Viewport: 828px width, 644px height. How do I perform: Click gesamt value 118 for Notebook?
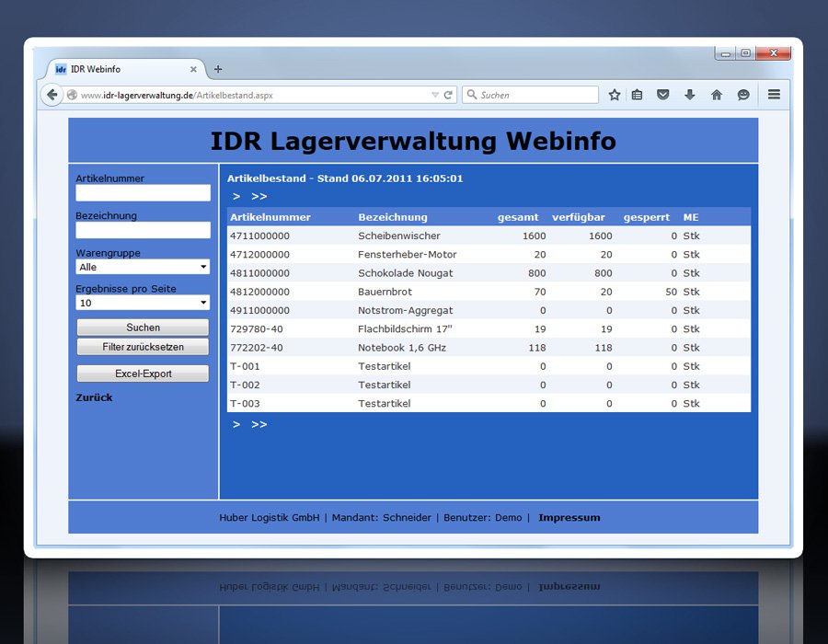click(537, 348)
